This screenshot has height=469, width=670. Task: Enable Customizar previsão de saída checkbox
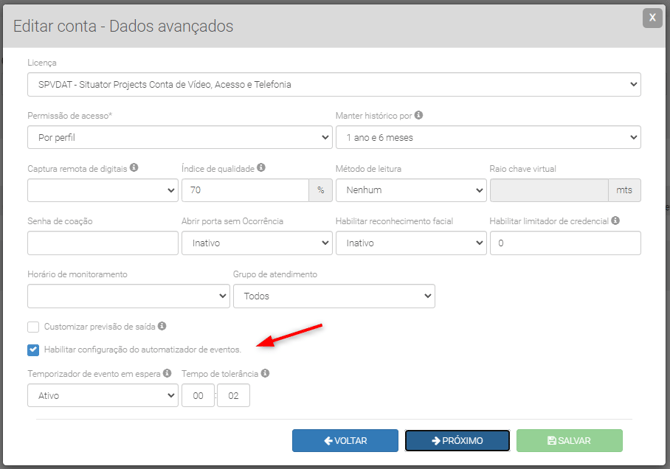34,326
